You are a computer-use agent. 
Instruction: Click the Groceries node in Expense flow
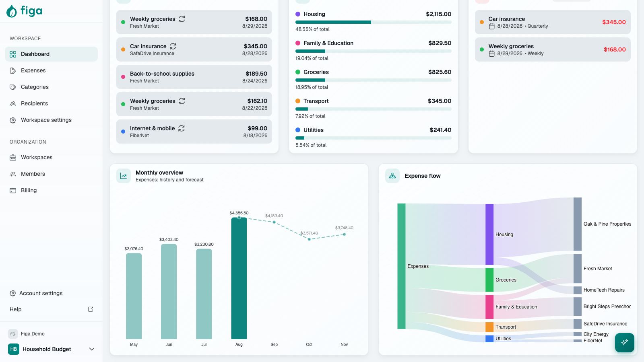tap(489, 280)
